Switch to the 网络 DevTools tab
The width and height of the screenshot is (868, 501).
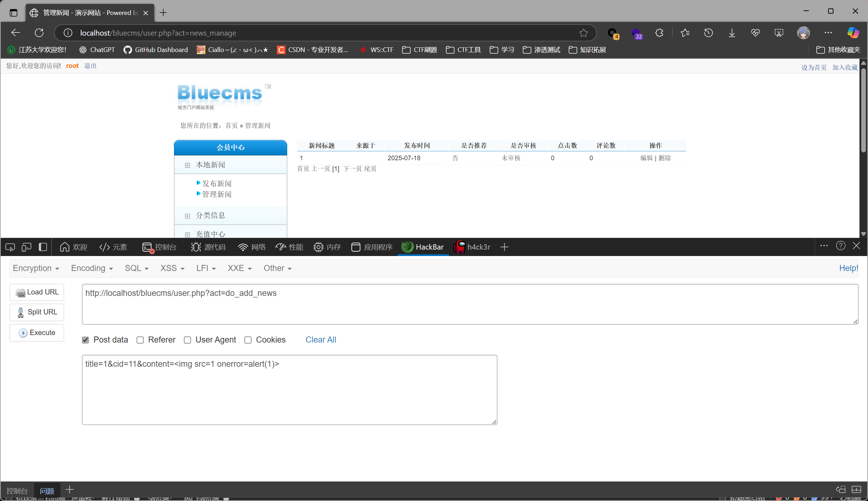point(252,247)
